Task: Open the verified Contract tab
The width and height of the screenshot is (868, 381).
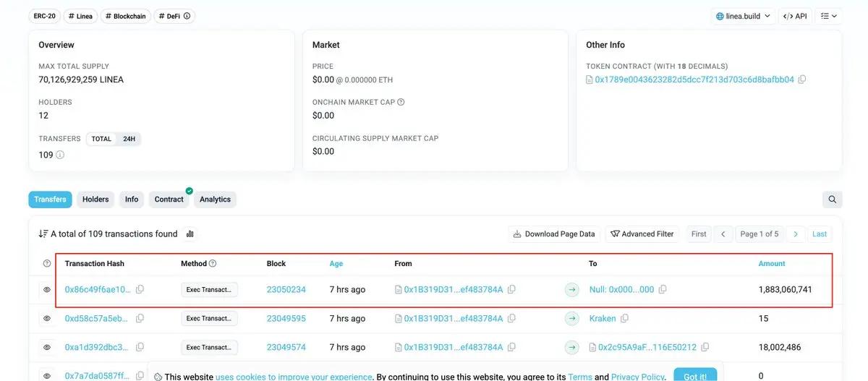Action: click(x=169, y=200)
